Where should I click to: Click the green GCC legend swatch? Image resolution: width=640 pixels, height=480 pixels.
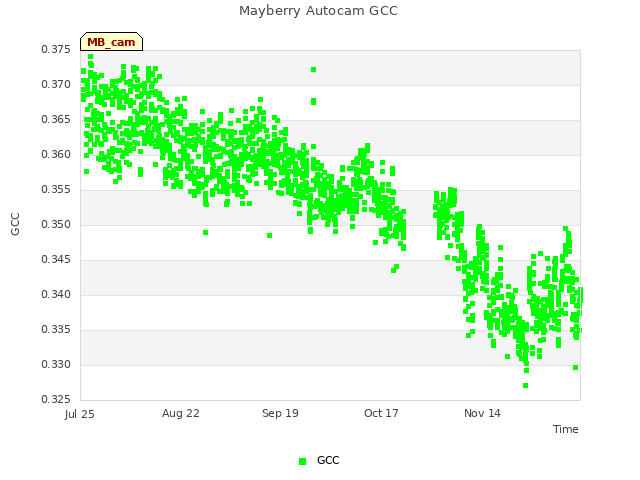[302, 461]
